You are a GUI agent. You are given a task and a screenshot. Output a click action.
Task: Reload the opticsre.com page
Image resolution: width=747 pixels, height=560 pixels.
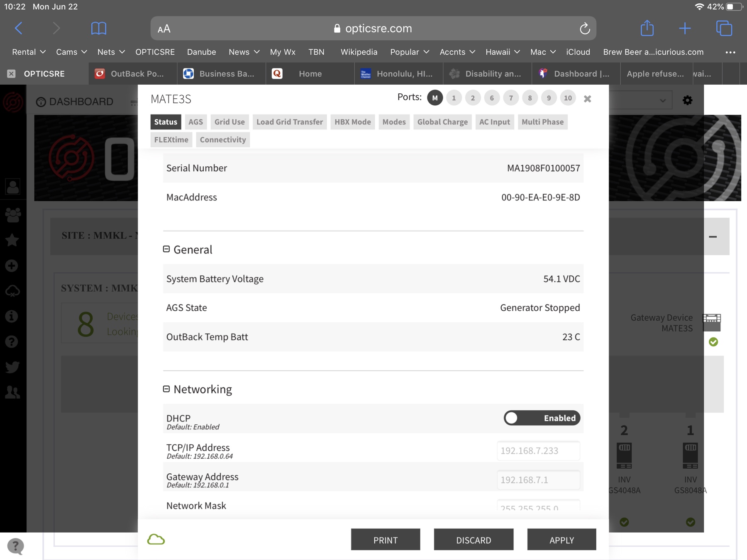[x=584, y=28]
